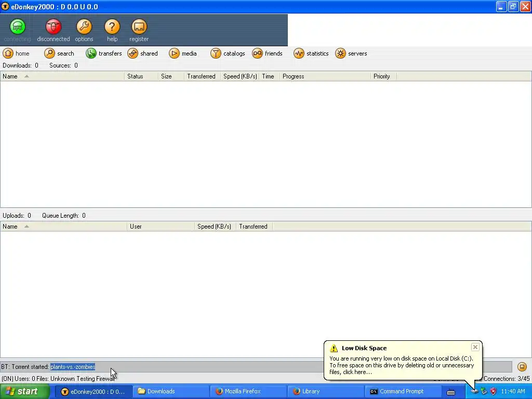Close the Low Disk Space balloon

[x=475, y=347]
